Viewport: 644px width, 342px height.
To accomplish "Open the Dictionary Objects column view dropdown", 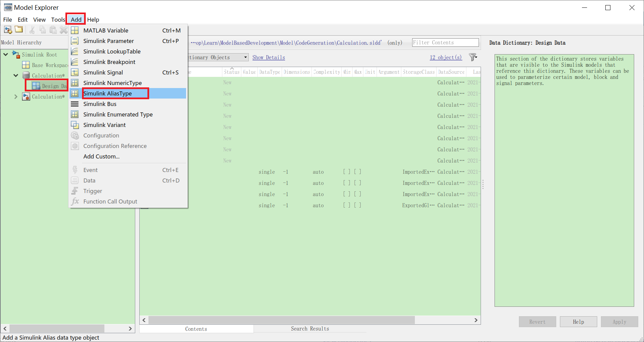I will point(245,57).
